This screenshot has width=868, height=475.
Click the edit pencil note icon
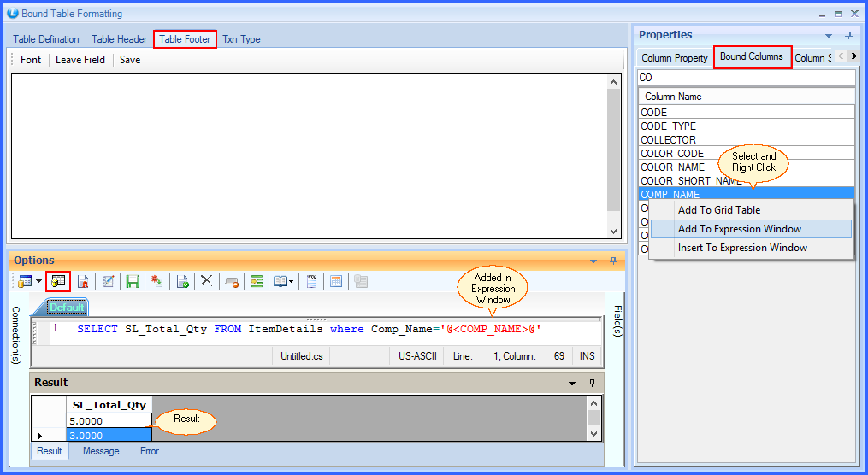coord(108,281)
